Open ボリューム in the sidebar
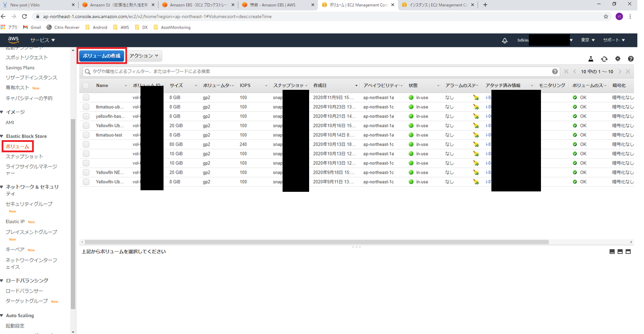 18,146
